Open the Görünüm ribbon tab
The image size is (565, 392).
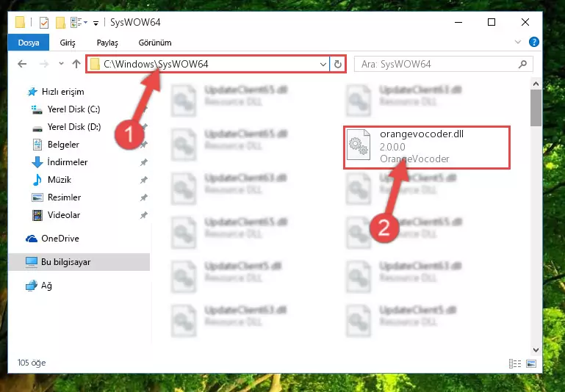pyautogui.click(x=155, y=43)
